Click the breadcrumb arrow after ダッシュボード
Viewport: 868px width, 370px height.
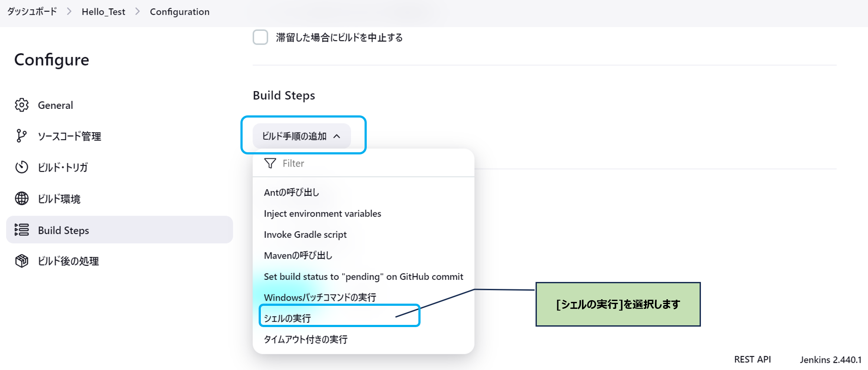pyautogui.click(x=69, y=12)
